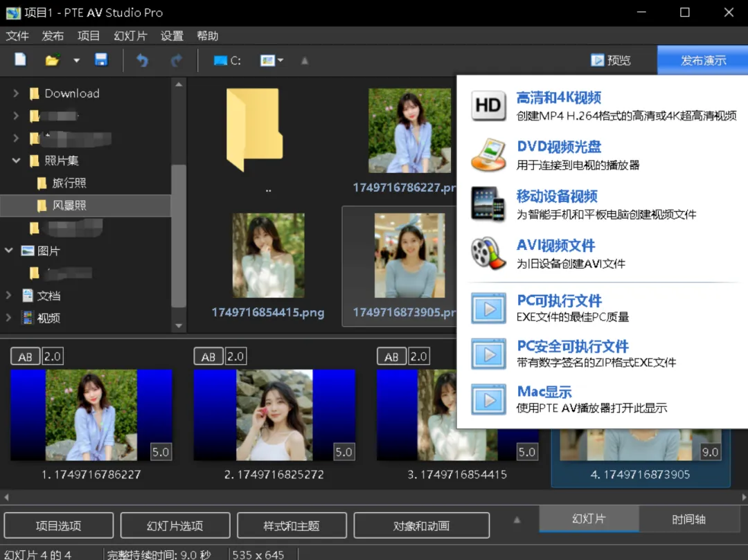Click 9.0 duration badge on slide 4
This screenshot has width=748, height=560.
711,452
